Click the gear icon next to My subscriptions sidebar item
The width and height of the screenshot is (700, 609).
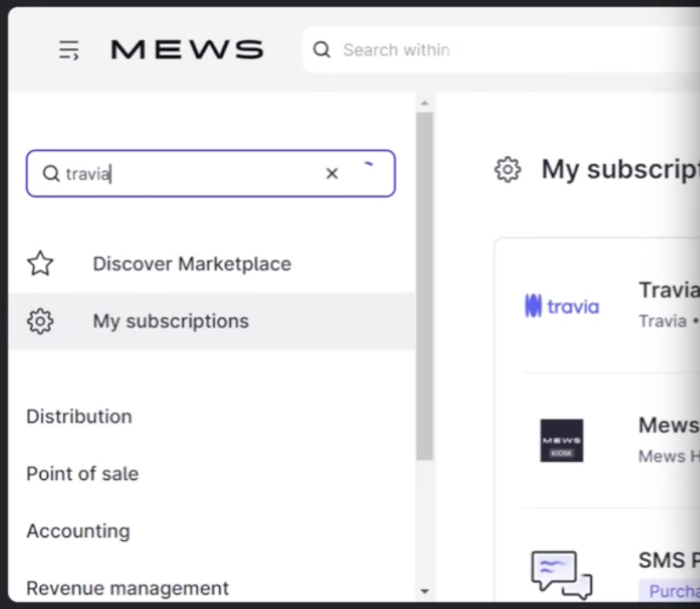40,321
